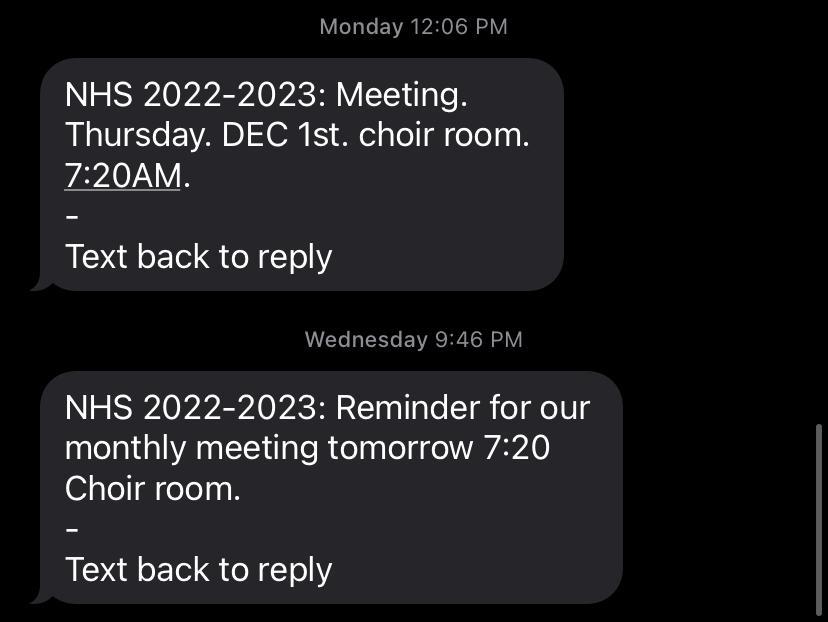
Task: Click the Wednesday 9:46 PM timestamp
Action: (x=413, y=339)
